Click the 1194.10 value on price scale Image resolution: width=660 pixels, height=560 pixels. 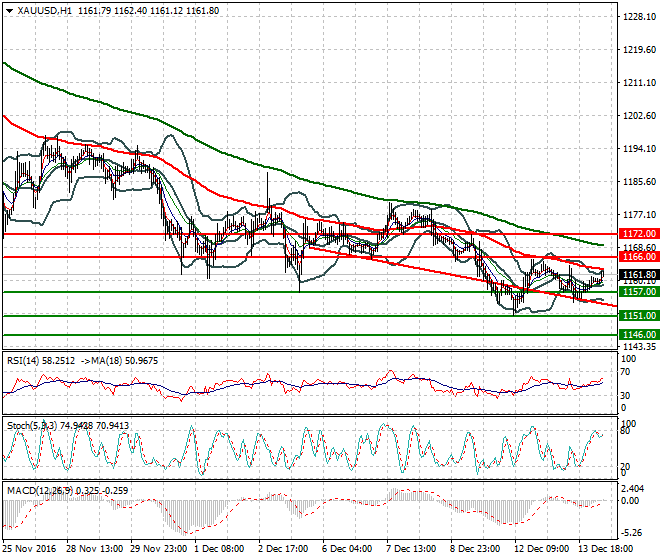click(639, 149)
